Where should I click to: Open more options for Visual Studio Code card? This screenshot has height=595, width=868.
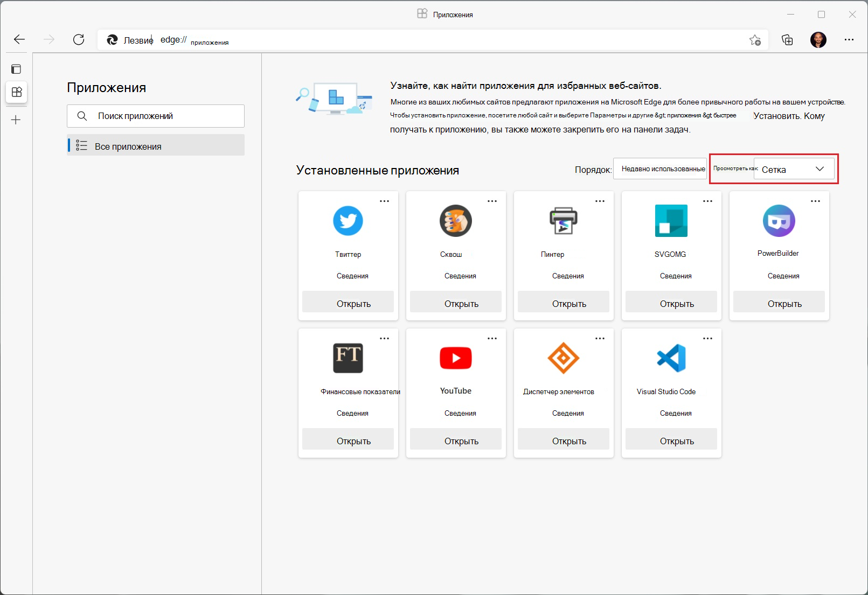707,338
